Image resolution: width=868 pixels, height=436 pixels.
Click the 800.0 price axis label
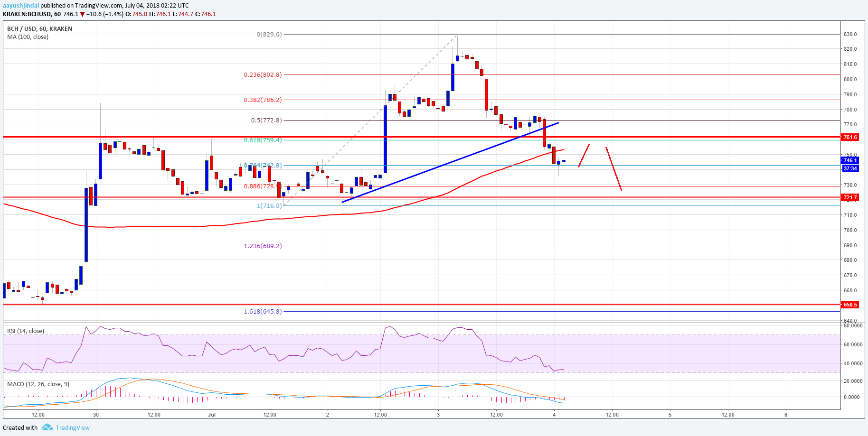(850, 80)
